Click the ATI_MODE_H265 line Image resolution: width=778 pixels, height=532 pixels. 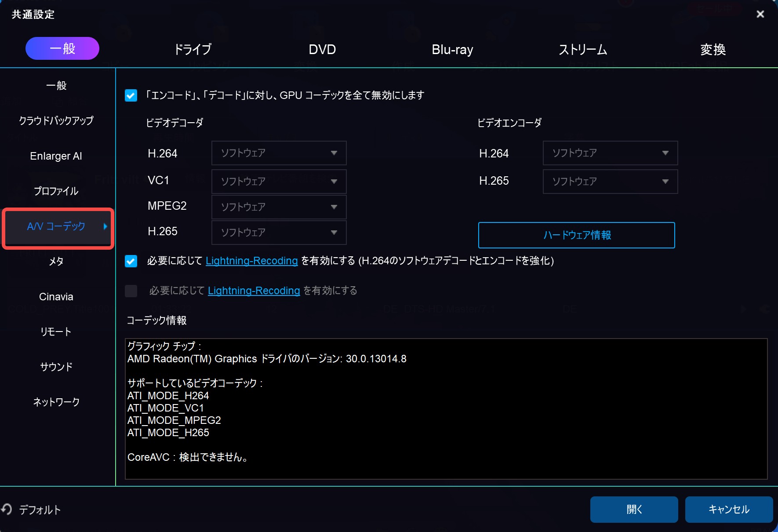pos(168,433)
